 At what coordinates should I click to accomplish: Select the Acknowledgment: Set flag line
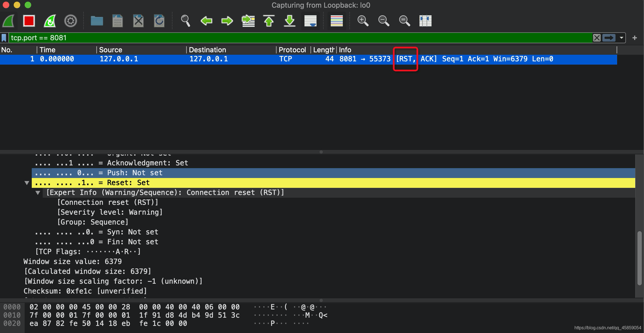click(334, 163)
